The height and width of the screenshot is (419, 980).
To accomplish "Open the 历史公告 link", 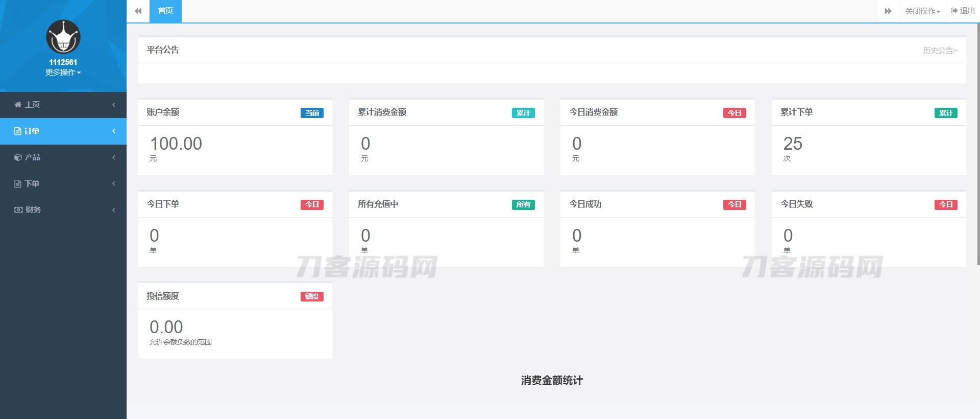I will (940, 51).
